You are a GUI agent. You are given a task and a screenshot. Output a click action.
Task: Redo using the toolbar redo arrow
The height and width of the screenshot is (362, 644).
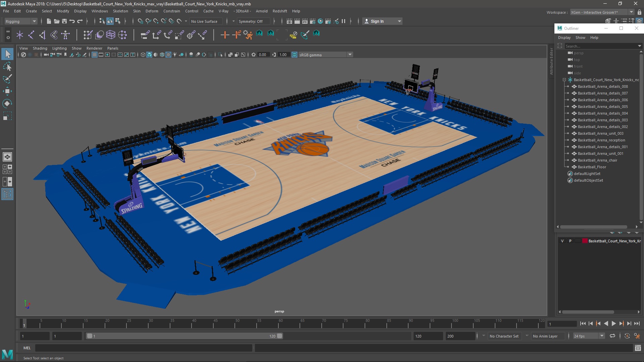point(80,21)
